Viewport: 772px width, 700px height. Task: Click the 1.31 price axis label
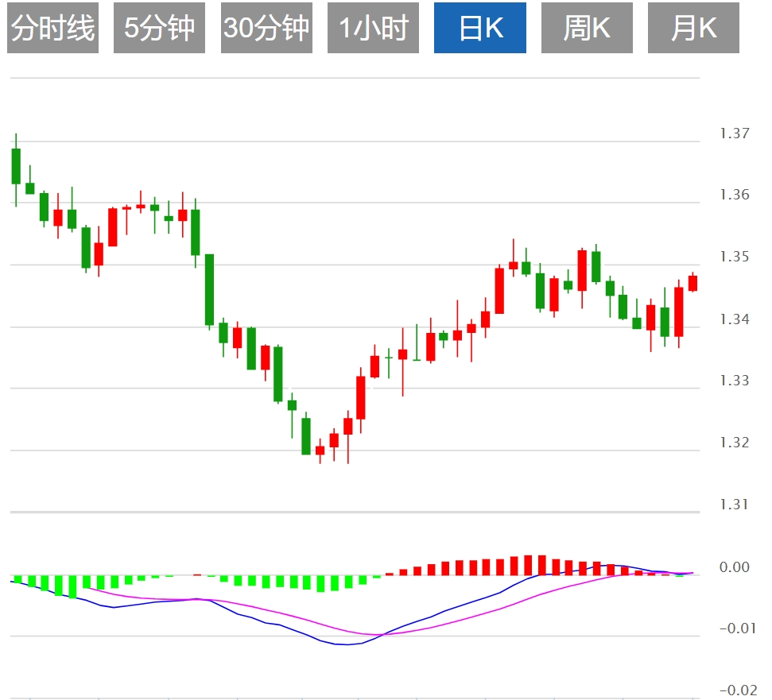(734, 505)
